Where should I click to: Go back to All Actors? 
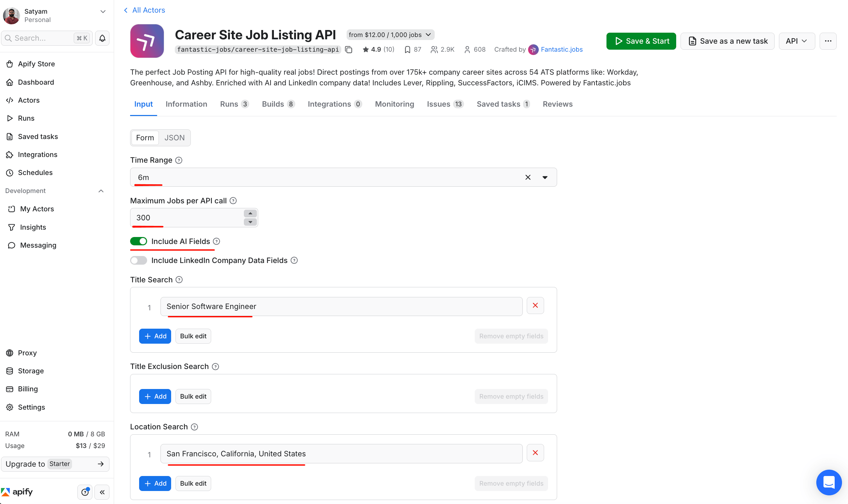(x=144, y=10)
